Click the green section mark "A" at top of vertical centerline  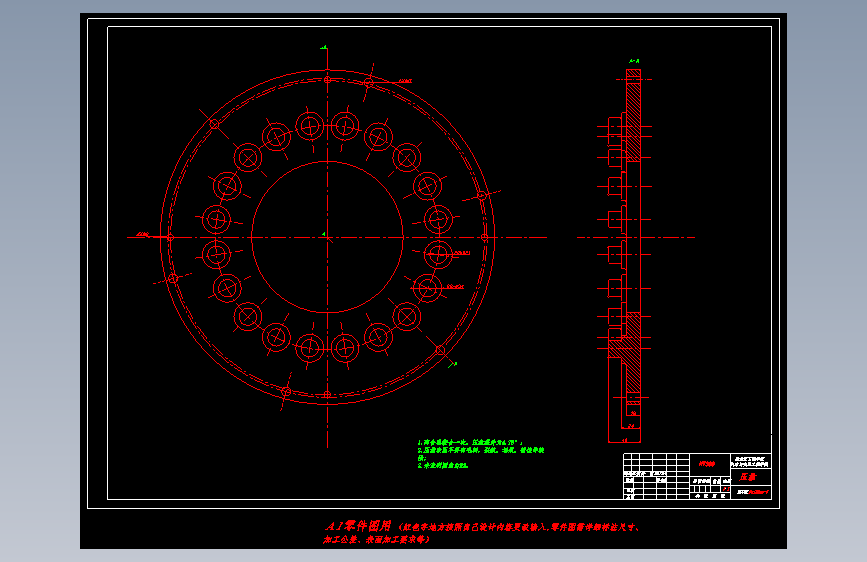tap(324, 48)
